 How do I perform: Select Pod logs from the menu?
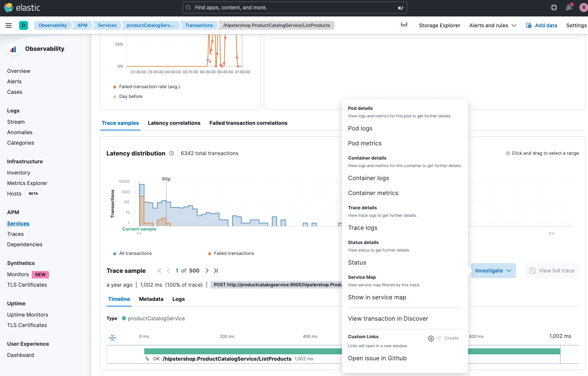(x=360, y=128)
